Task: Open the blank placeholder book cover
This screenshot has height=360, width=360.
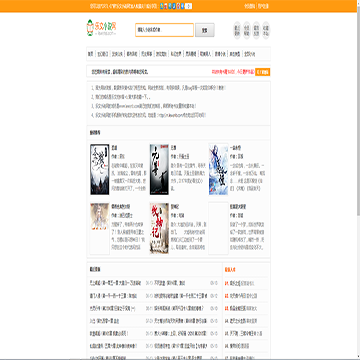Action: 218,229
